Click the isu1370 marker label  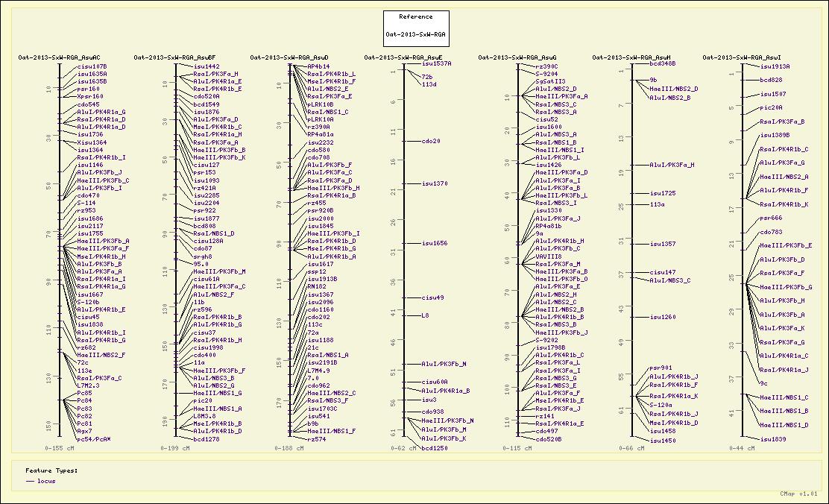coord(435,183)
